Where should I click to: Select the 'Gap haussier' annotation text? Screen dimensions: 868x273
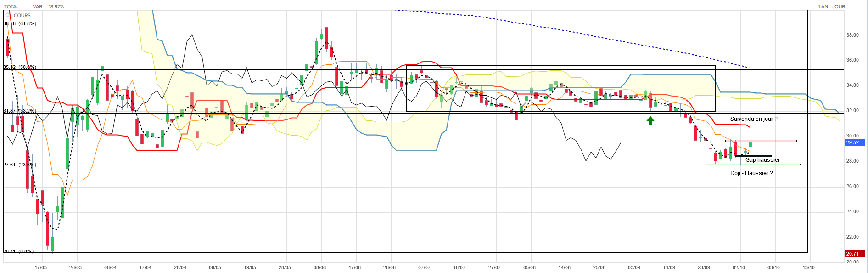[762, 160]
